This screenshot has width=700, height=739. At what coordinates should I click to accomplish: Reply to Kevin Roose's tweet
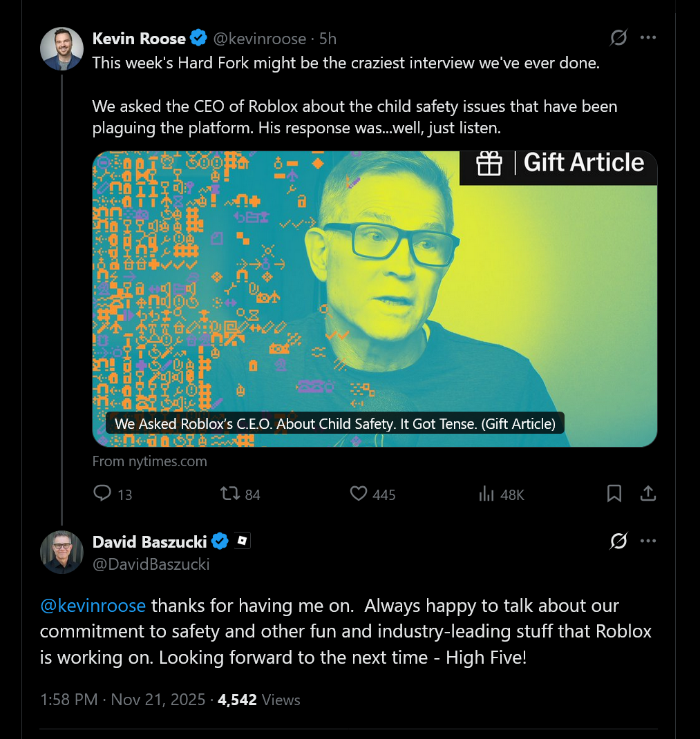tap(102, 494)
